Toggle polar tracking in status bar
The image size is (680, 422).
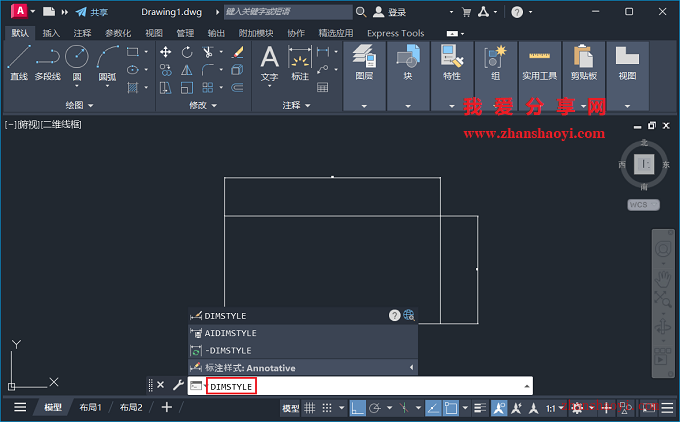coord(375,408)
